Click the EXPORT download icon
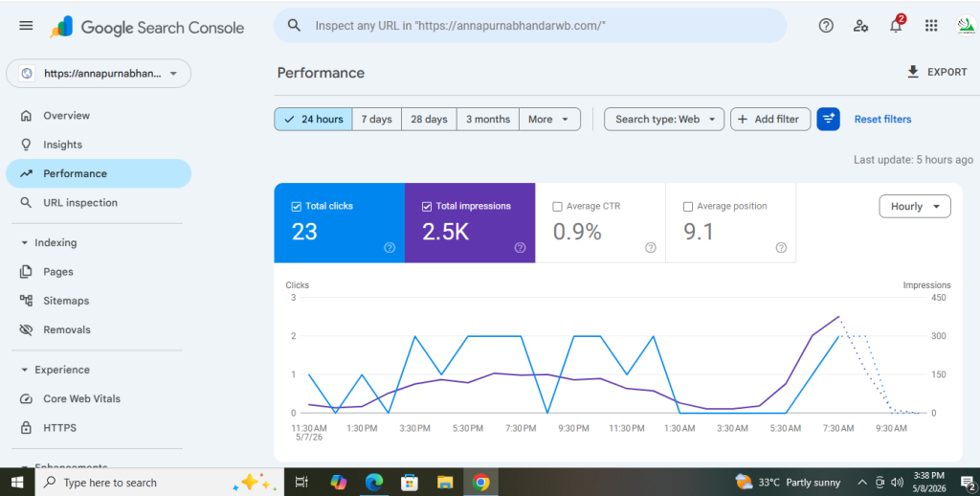Image resolution: width=980 pixels, height=496 pixels. pyautogui.click(x=913, y=72)
